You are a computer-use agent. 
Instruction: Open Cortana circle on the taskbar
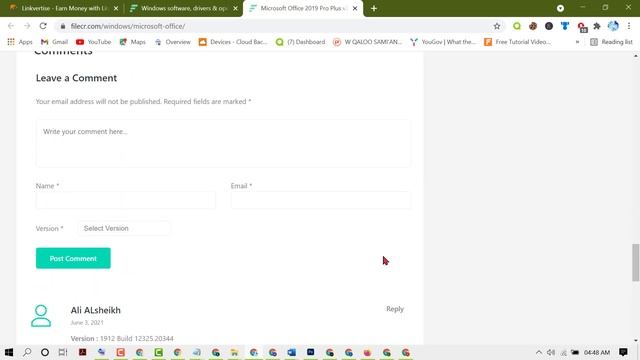(x=45, y=352)
